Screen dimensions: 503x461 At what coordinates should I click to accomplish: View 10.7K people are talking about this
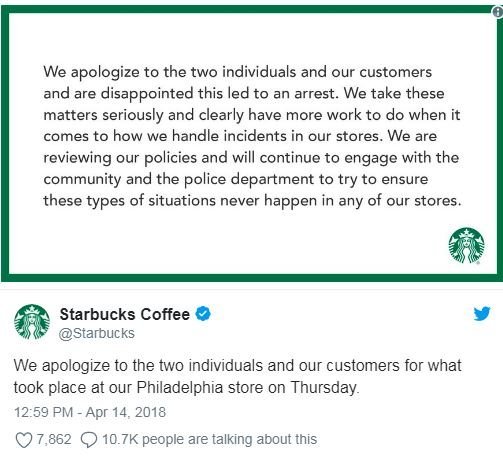(209, 439)
